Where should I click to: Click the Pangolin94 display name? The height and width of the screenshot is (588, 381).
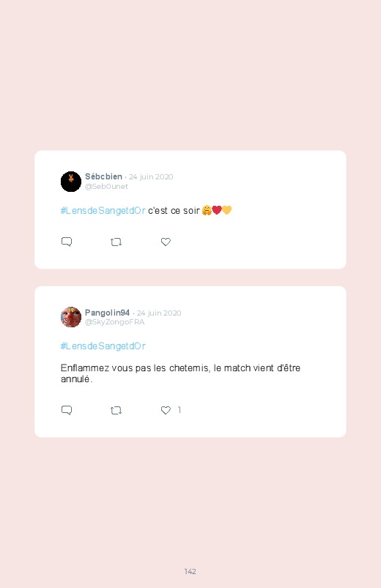[108, 313]
